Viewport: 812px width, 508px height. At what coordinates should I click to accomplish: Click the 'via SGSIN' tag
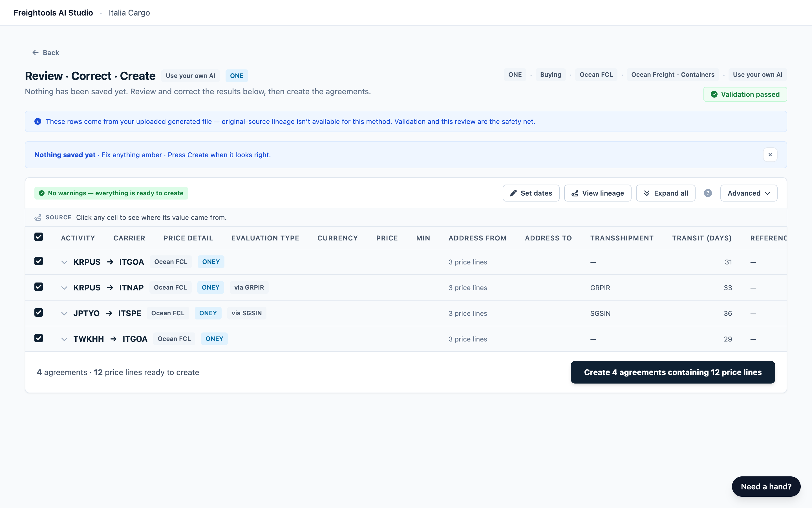click(x=247, y=313)
